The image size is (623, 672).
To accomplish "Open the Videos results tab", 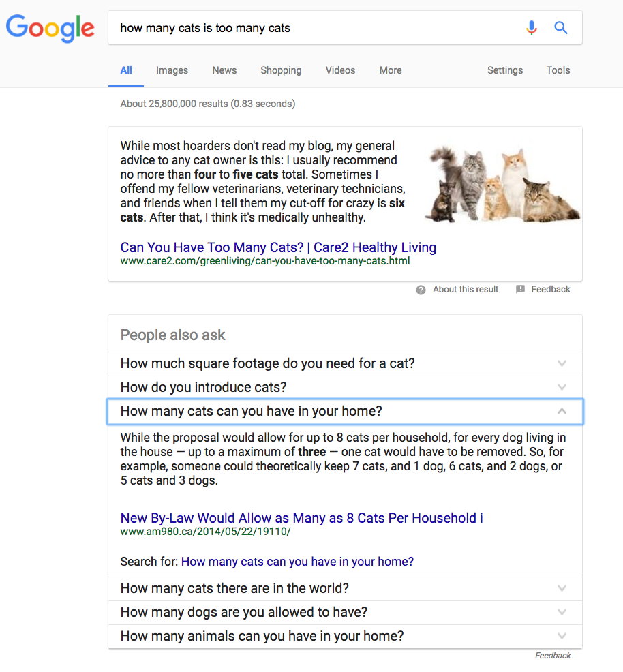I will click(340, 70).
